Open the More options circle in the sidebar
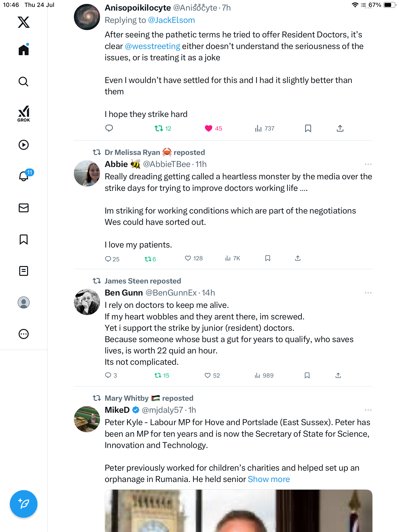399x532 pixels. [x=24, y=334]
